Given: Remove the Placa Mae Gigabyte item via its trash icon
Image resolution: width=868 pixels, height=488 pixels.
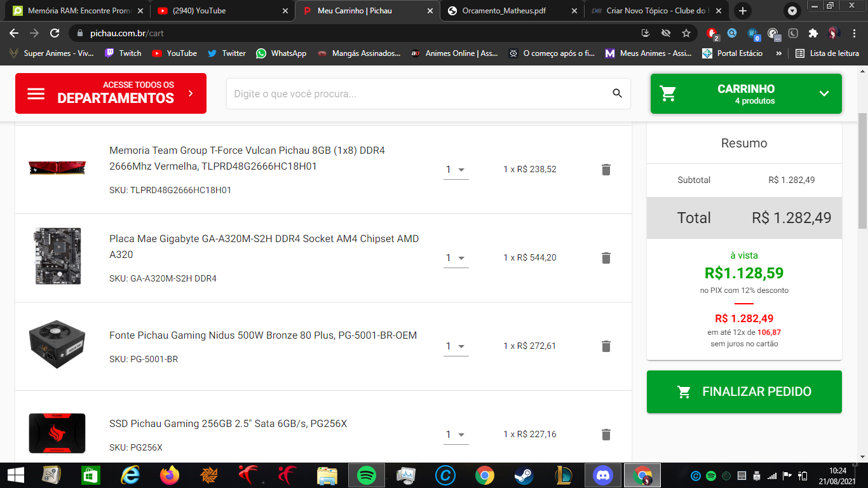Looking at the screenshot, I should tap(606, 258).
